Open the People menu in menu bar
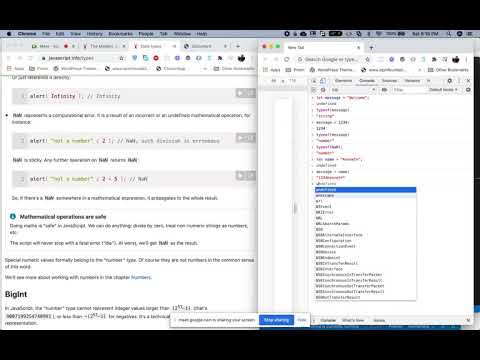 [146, 34]
